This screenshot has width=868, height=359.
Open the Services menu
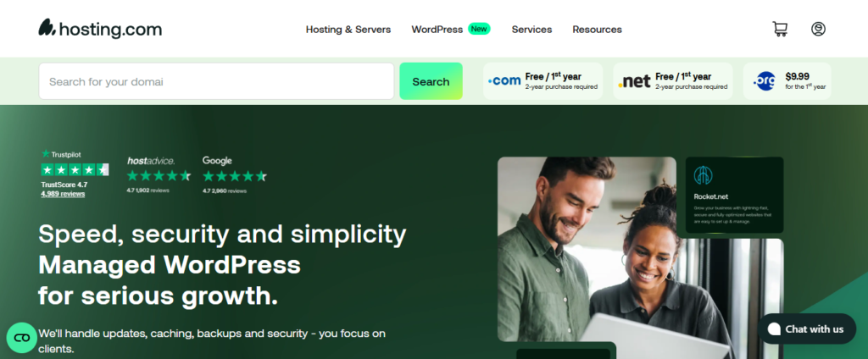pyautogui.click(x=531, y=30)
